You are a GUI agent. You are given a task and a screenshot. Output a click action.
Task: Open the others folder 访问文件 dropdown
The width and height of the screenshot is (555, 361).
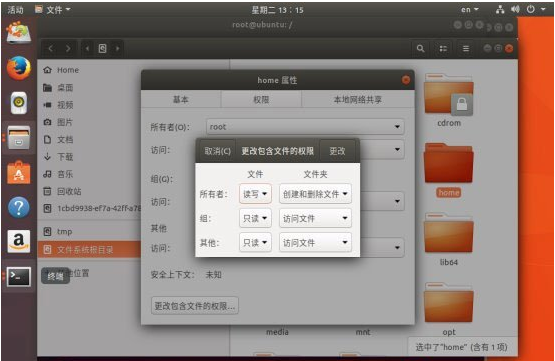(315, 242)
